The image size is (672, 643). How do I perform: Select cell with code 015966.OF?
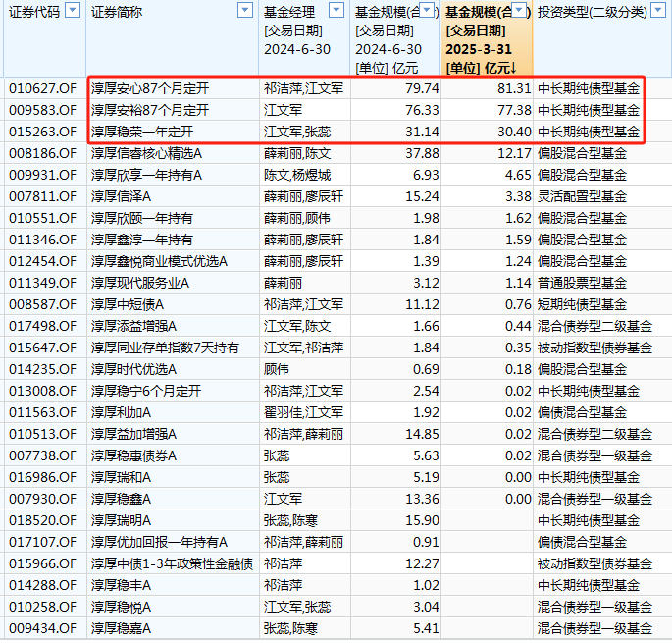point(45,563)
